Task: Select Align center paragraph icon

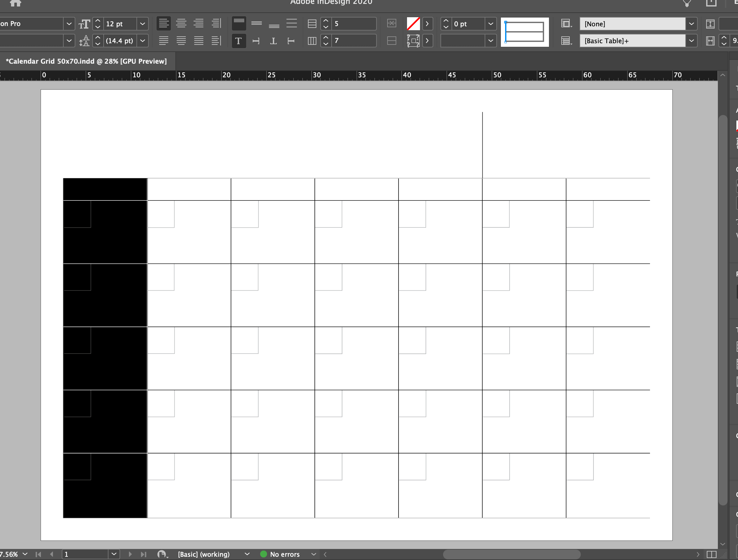Action: click(181, 23)
